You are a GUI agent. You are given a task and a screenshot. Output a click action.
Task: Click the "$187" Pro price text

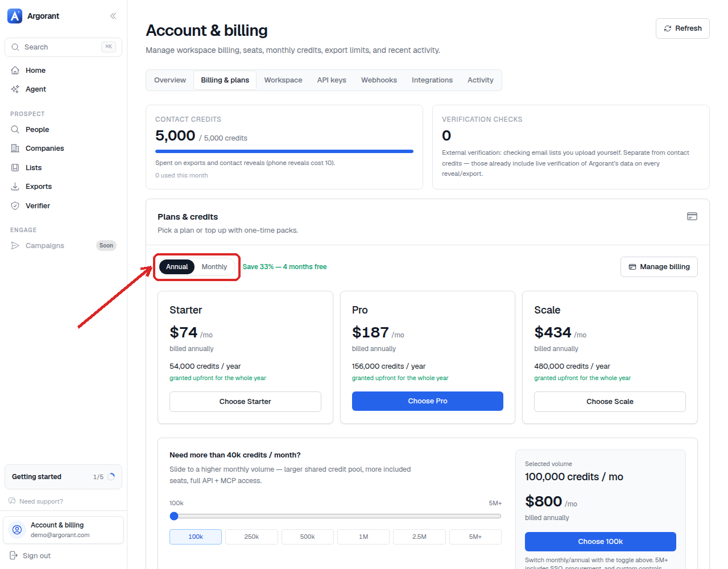click(x=370, y=332)
